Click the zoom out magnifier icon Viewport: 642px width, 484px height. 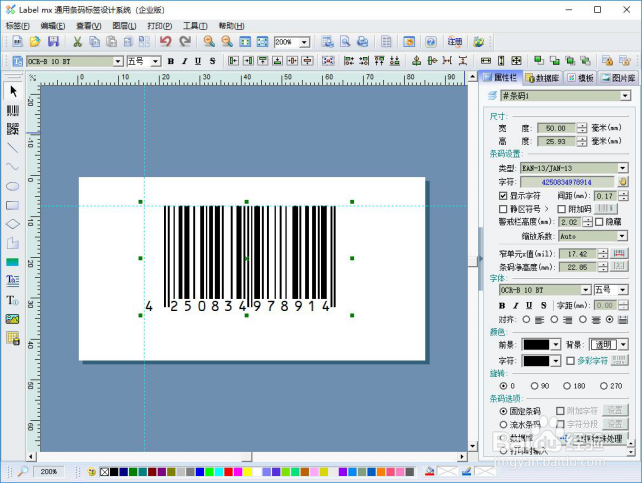tap(227, 41)
